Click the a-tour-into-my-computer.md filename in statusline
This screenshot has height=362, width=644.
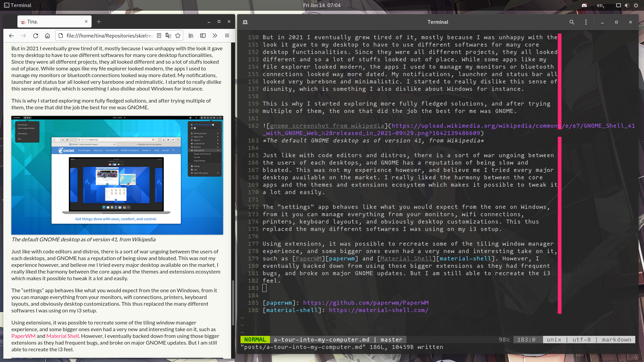[x=322, y=340]
